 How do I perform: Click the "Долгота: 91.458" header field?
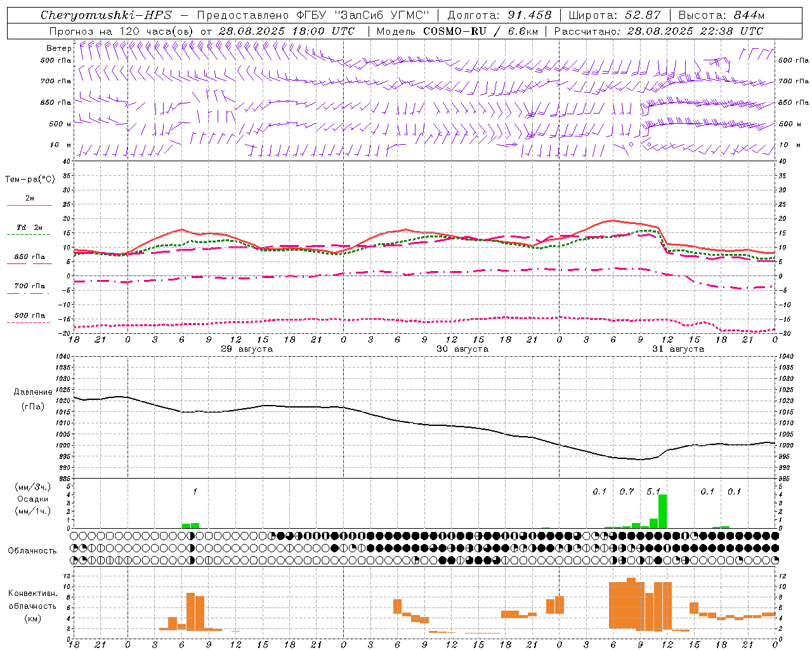499,15
